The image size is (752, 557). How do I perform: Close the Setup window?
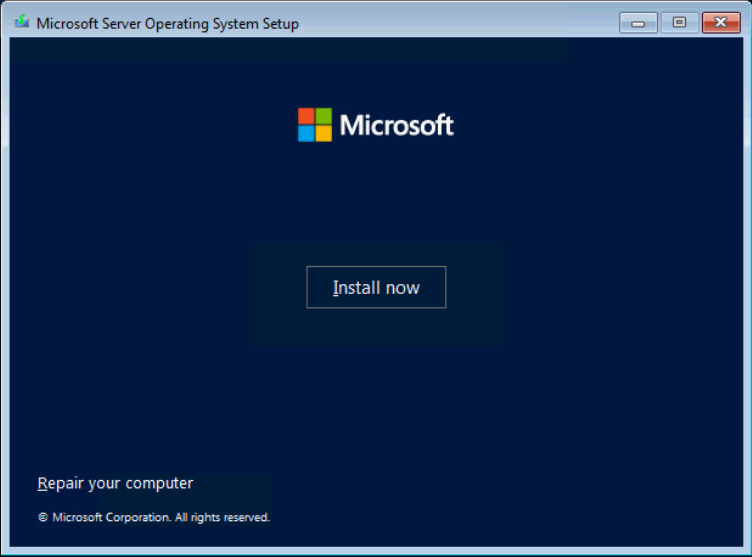pyautogui.click(x=720, y=22)
